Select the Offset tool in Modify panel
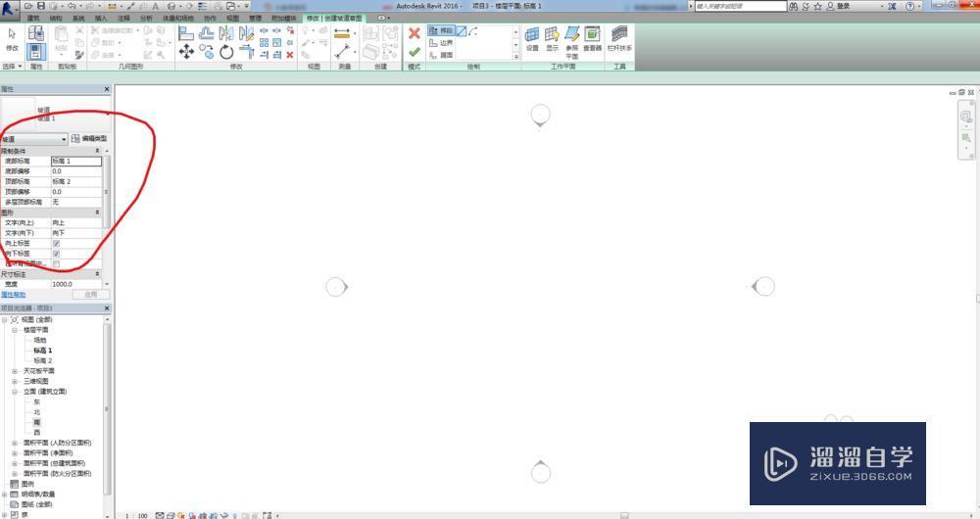Image resolution: width=980 pixels, height=519 pixels. click(x=206, y=33)
